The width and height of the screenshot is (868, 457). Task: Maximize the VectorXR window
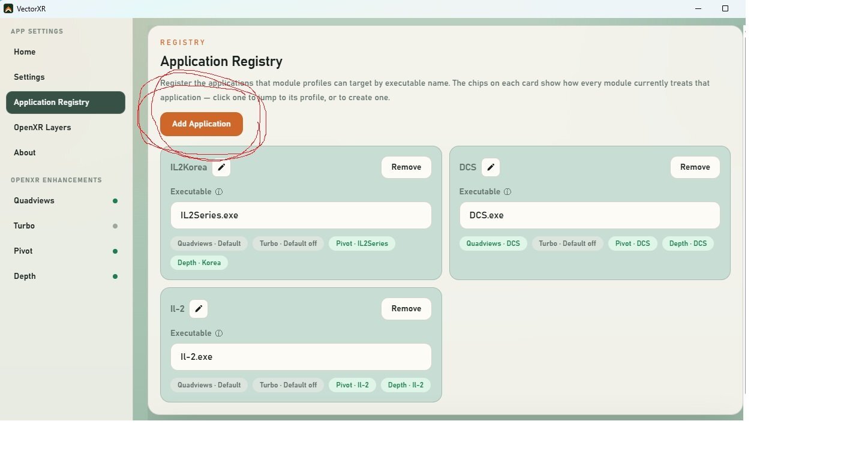pos(725,8)
